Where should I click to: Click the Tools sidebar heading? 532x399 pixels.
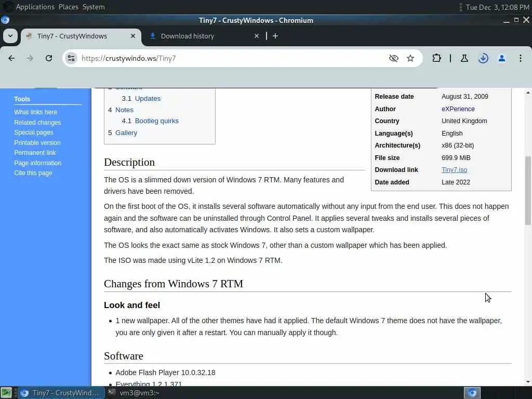[22, 99]
